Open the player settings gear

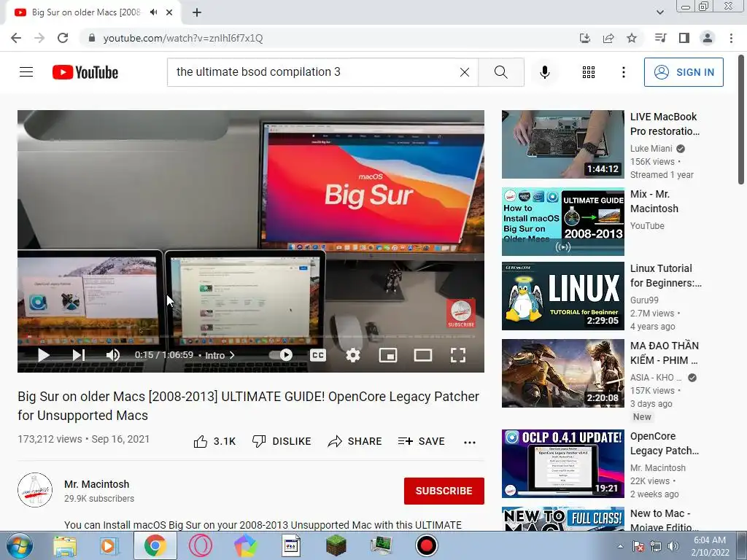352,355
